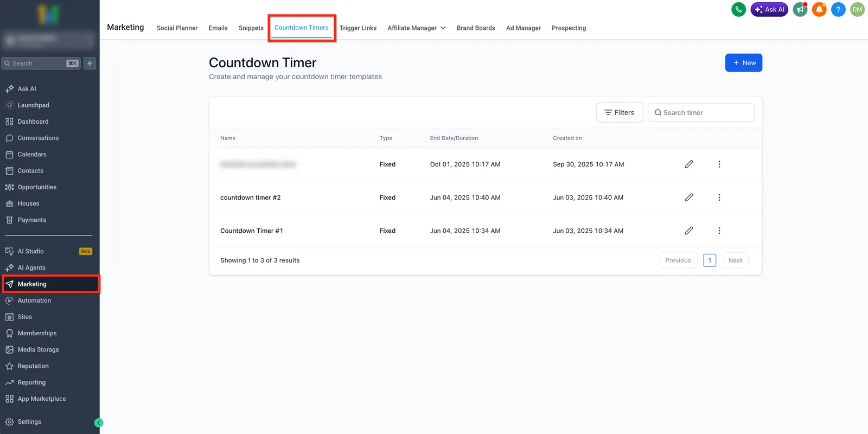The height and width of the screenshot is (434, 868).
Task: Open more options for Oct 01, 2025 timer
Action: 719,164
